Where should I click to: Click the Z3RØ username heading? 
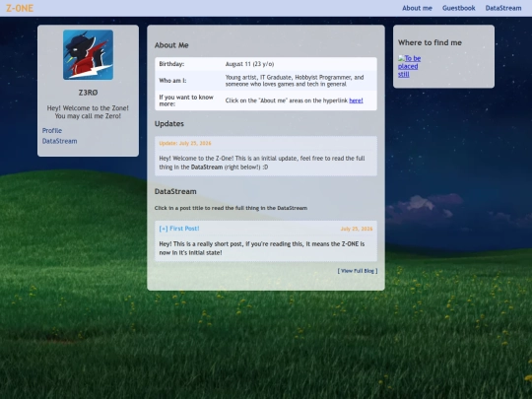point(89,93)
